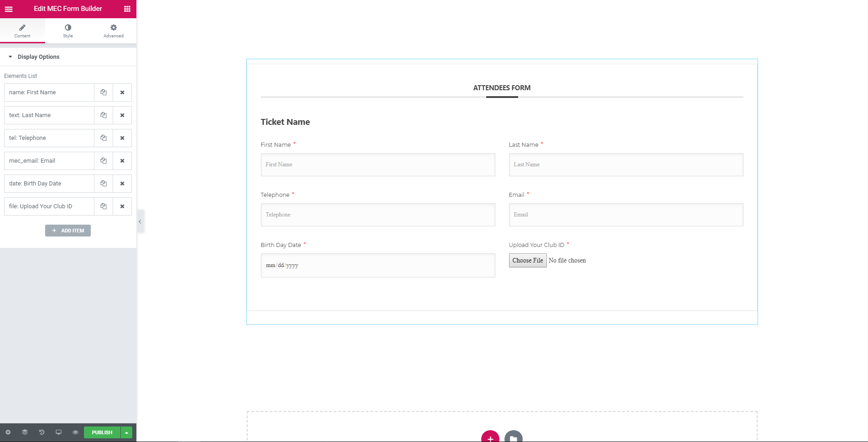The height and width of the screenshot is (442, 868).
Task: Click the Choose File button
Action: tap(528, 260)
